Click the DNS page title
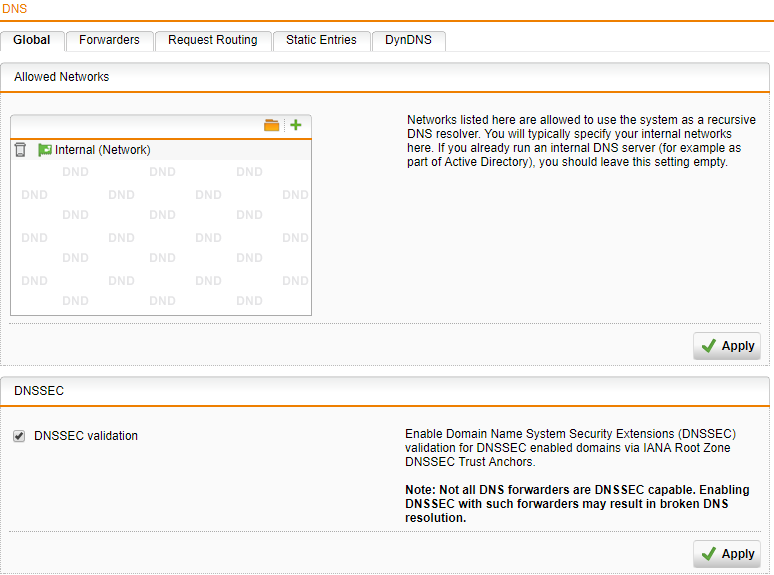Screen dimensions: 774x575 (x=15, y=8)
